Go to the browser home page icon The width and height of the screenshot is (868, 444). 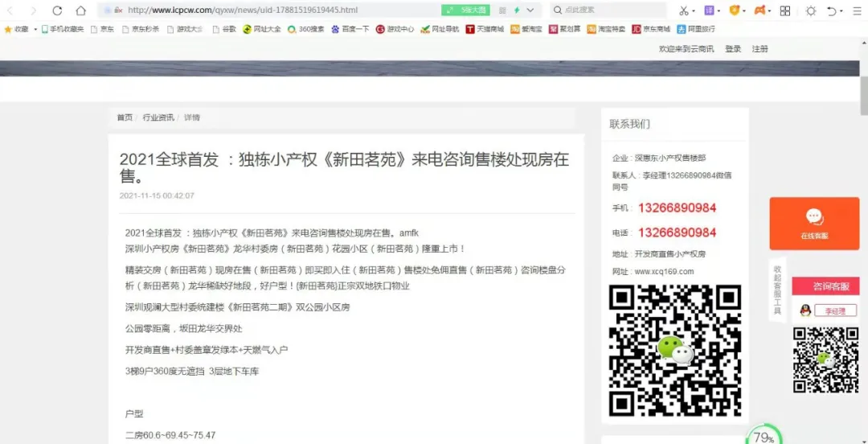point(80,10)
